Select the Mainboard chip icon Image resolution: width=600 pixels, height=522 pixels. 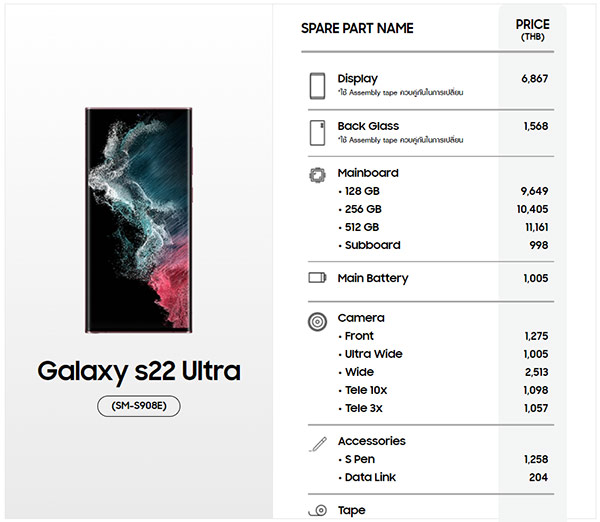pyautogui.click(x=317, y=175)
